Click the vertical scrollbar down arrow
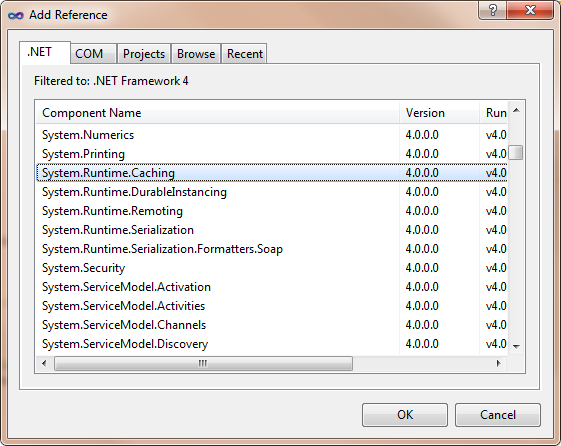This screenshot has width=561, height=446. click(516, 346)
